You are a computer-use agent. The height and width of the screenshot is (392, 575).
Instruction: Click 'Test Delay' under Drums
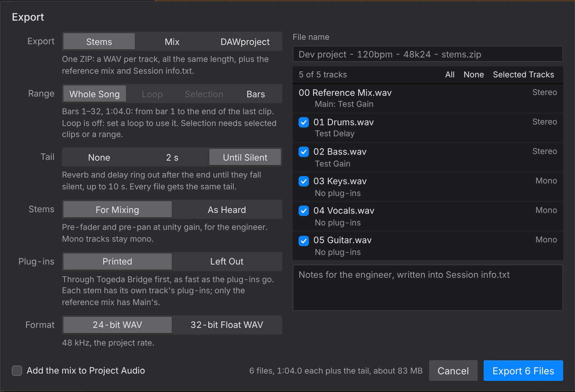tap(335, 134)
